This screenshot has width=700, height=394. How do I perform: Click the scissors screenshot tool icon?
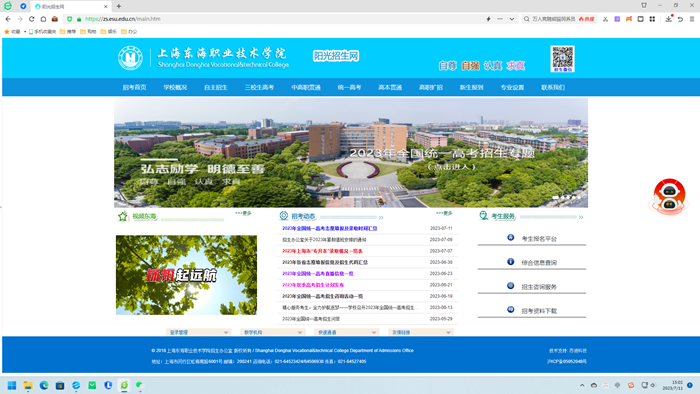coord(605,19)
